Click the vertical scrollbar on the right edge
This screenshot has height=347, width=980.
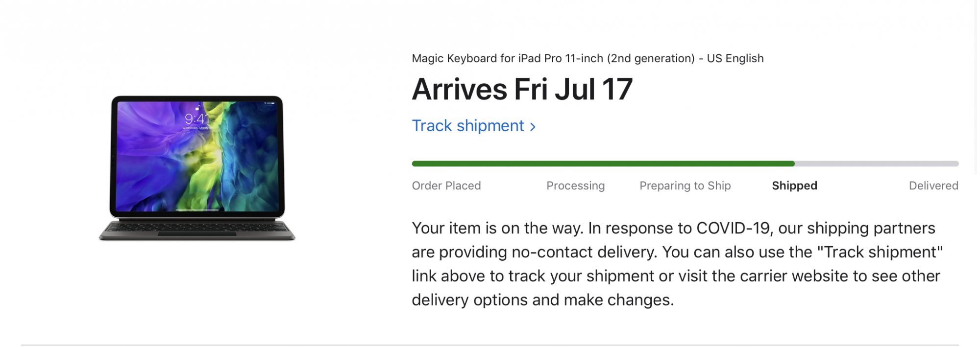point(976,88)
